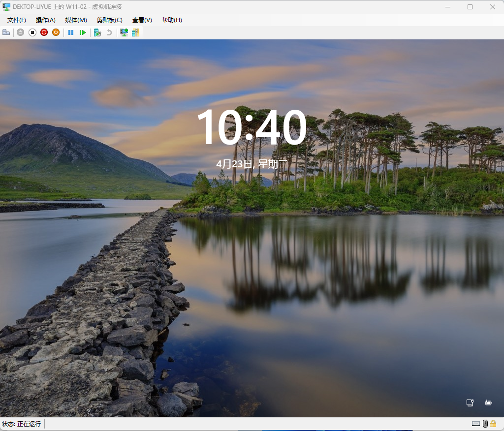Expand the 媒体(M) menu
Screen dimensions: 504x431
click(76, 20)
